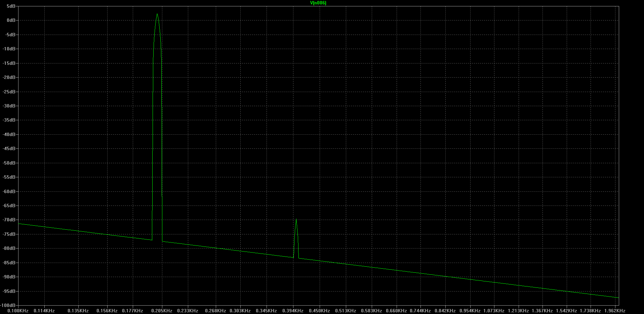
Task: Click the -65dB axis label
Action: (9, 206)
